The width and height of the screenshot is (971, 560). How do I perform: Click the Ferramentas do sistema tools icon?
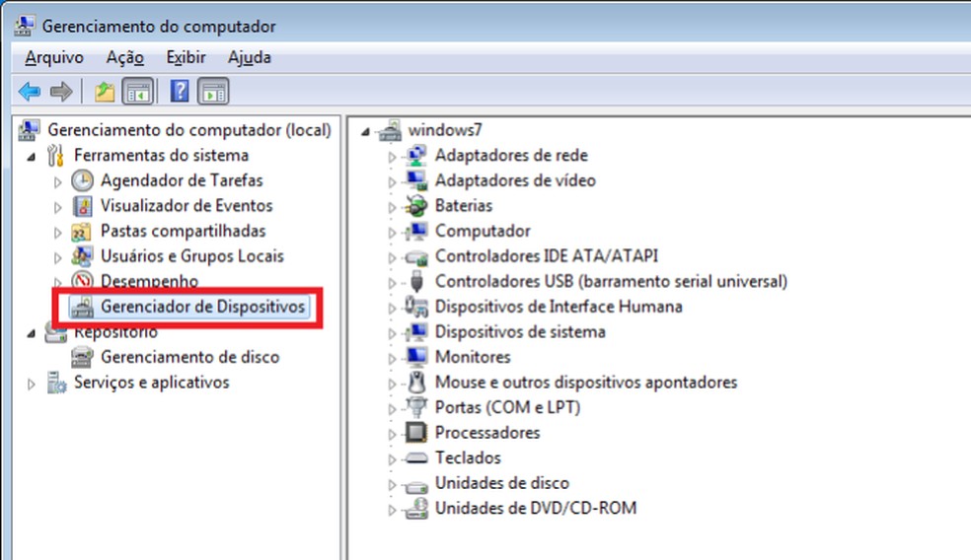coord(55,156)
